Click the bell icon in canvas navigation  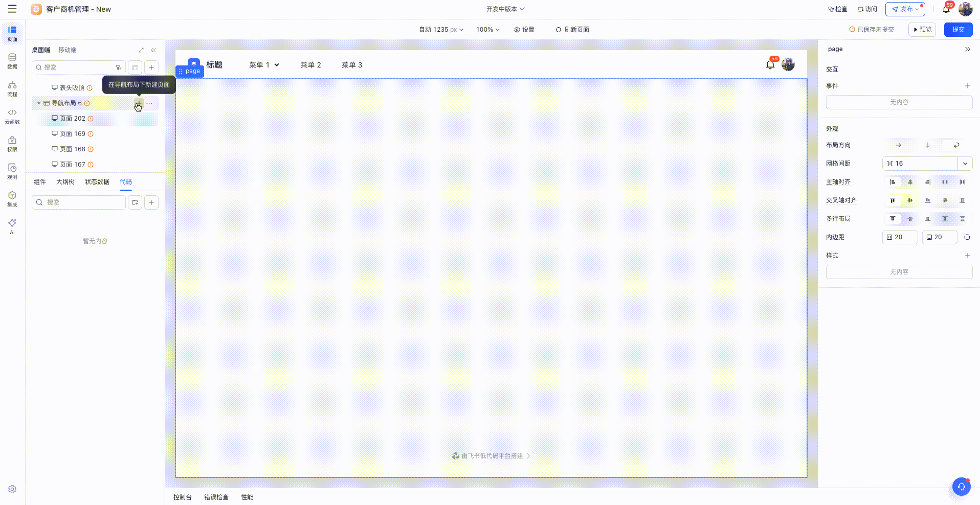pyautogui.click(x=770, y=64)
